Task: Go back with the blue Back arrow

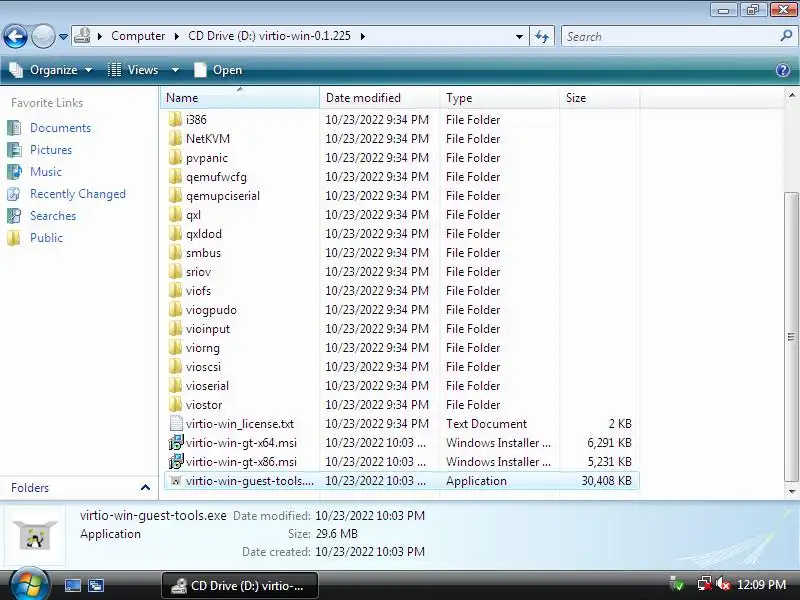Action: (15, 36)
